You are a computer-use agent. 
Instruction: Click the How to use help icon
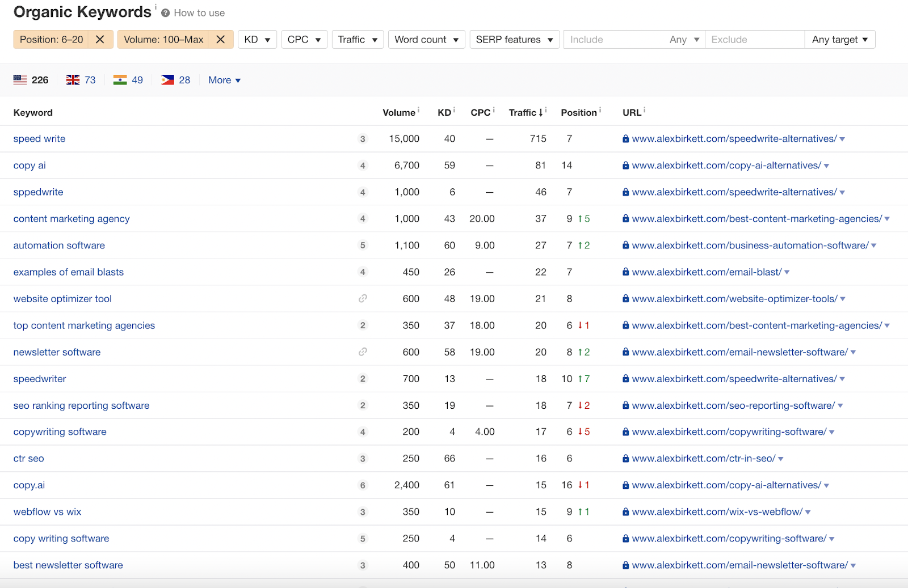point(165,13)
